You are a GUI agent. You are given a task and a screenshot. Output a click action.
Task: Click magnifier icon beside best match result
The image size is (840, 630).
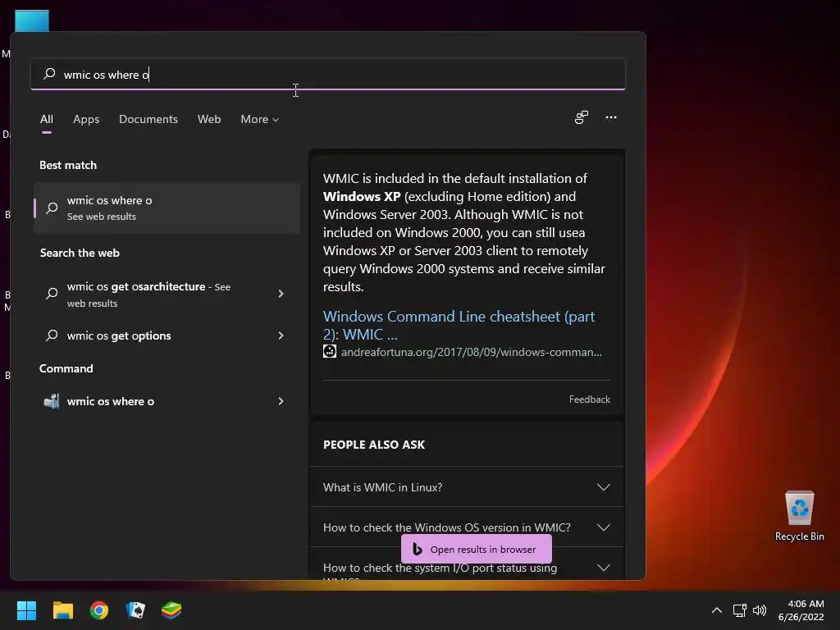52,208
